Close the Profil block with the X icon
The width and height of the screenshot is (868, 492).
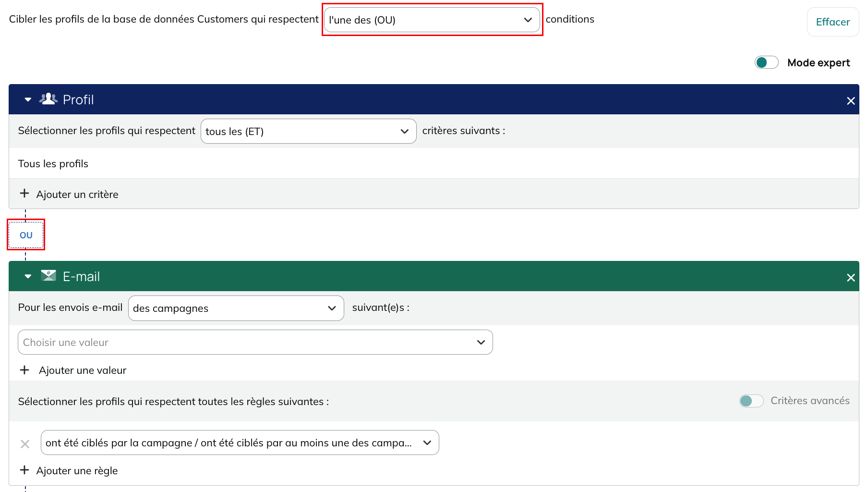pyautogui.click(x=851, y=101)
